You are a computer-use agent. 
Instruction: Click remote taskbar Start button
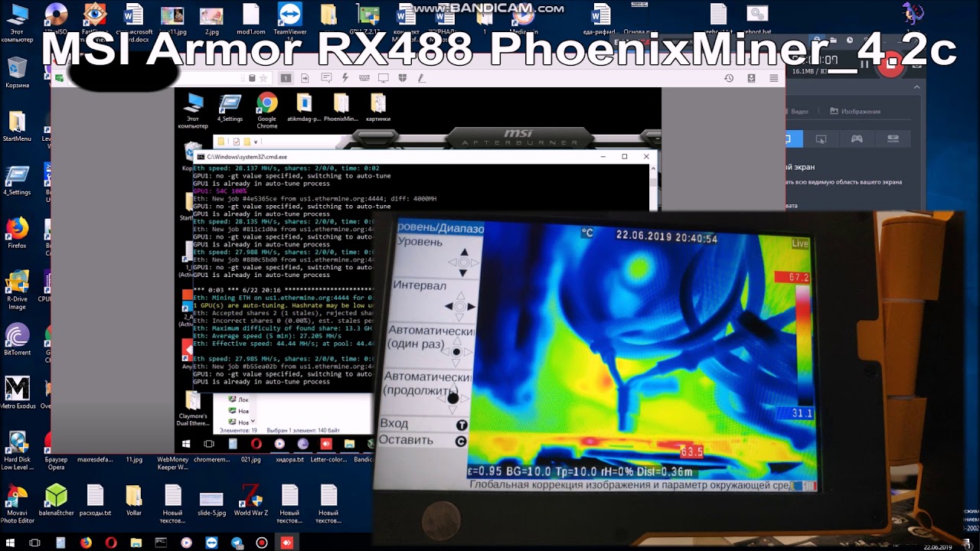click(185, 444)
